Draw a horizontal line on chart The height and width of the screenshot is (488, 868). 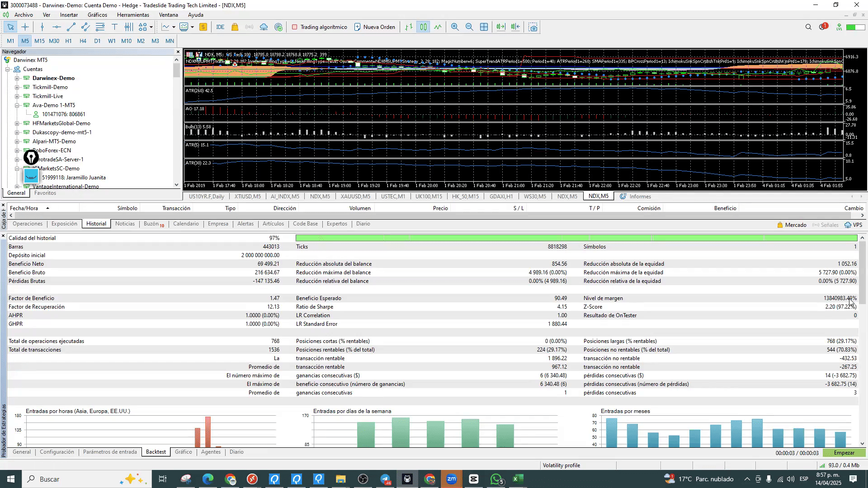coord(57,27)
